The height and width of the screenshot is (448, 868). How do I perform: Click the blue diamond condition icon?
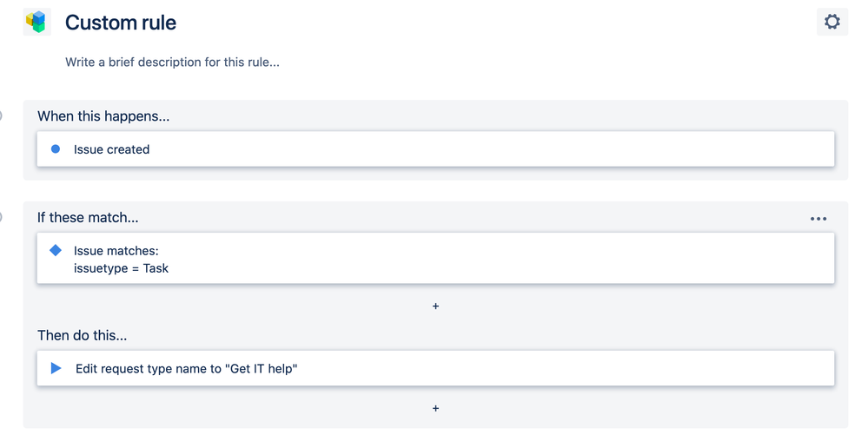click(x=56, y=251)
